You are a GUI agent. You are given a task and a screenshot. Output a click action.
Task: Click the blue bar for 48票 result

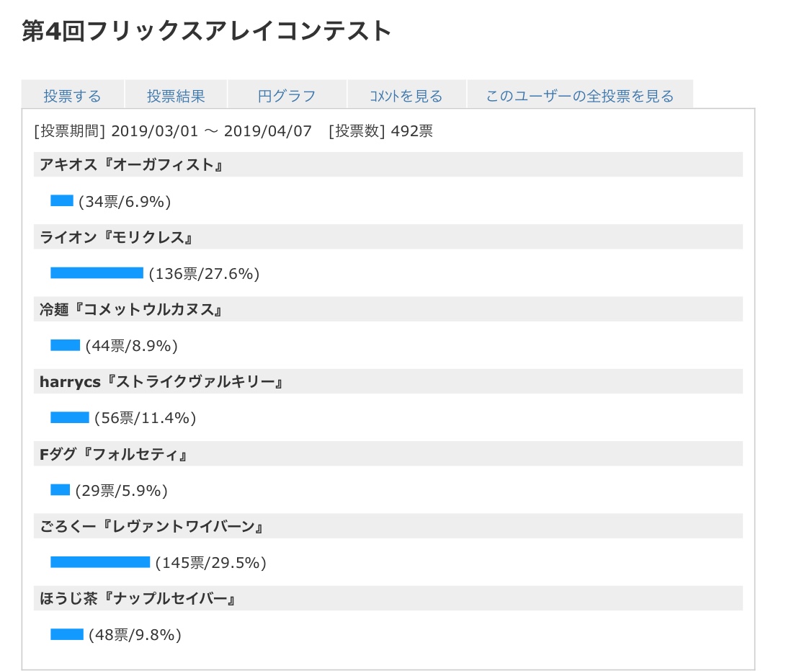[67, 634]
